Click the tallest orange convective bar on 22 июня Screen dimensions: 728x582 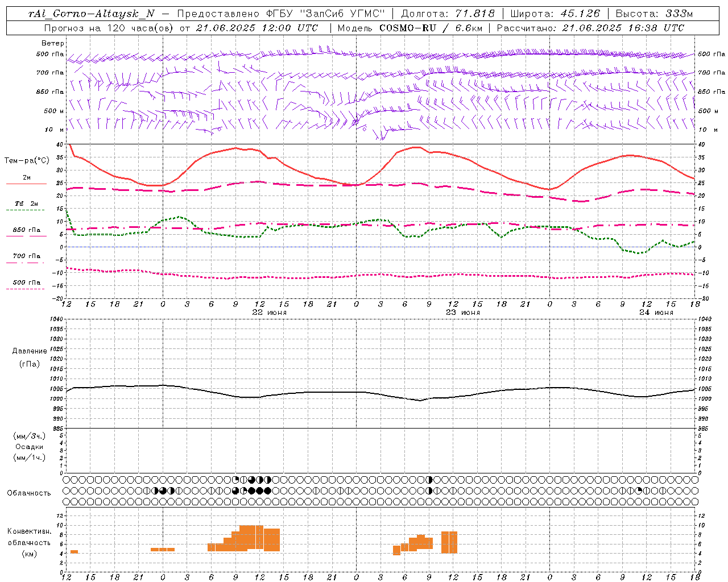coord(251,538)
